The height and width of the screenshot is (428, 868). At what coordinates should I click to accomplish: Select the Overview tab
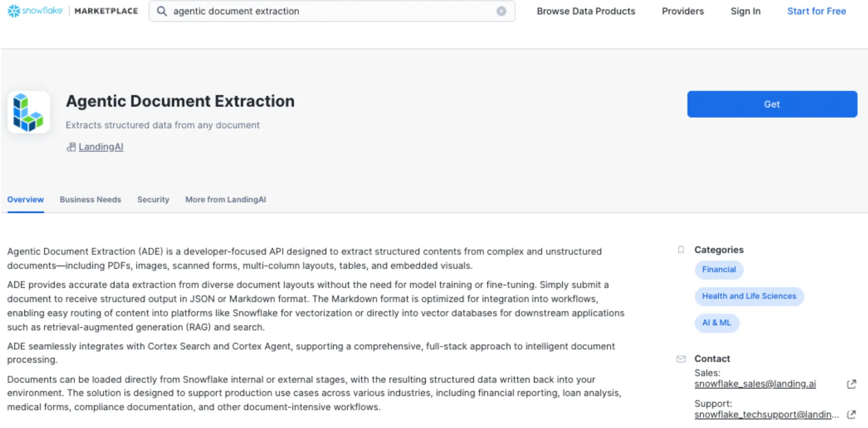(26, 200)
